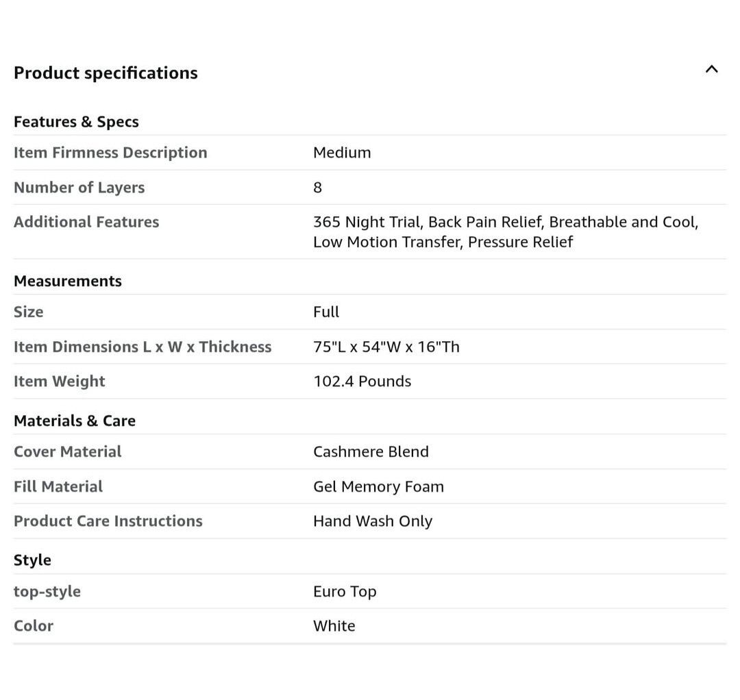Select the Features & Specs subheading
740x700 pixels.
76,122
